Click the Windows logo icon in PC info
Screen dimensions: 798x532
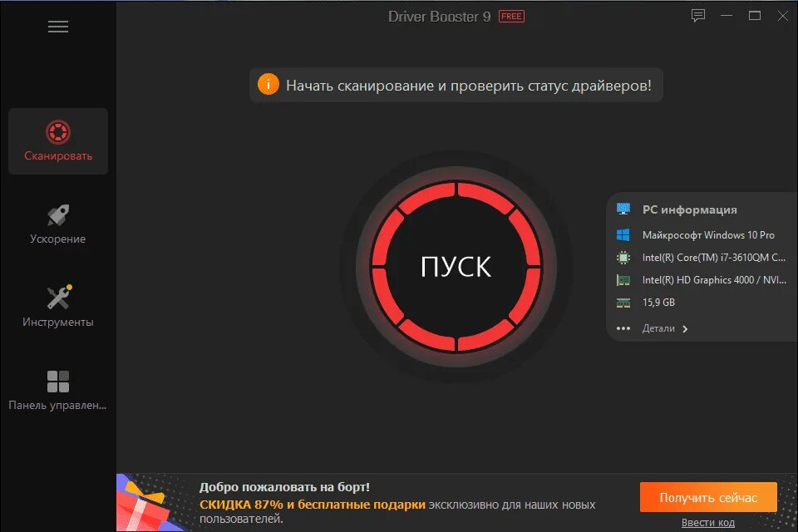623,234
